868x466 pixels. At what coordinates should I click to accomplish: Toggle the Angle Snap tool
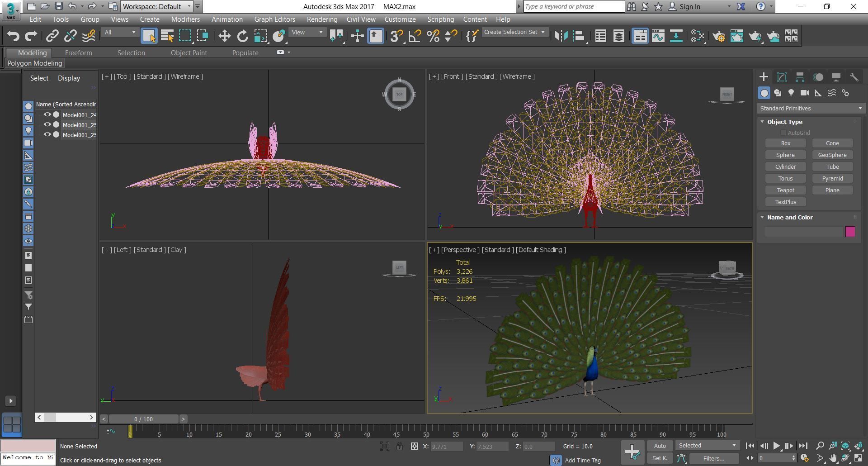coord(415,36)
